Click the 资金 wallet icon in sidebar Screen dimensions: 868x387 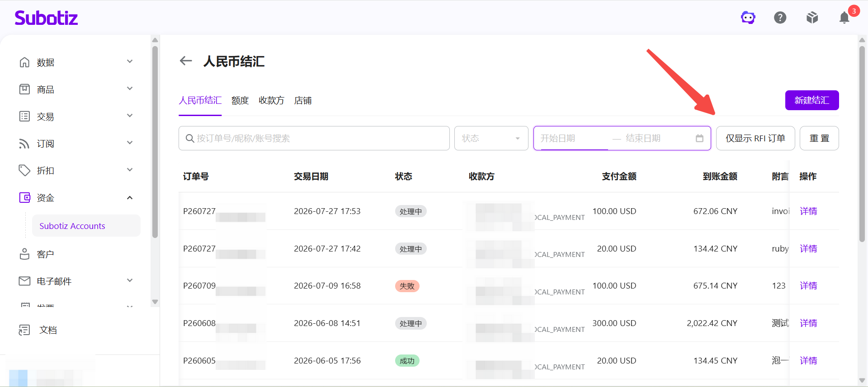tap(24, 198)
